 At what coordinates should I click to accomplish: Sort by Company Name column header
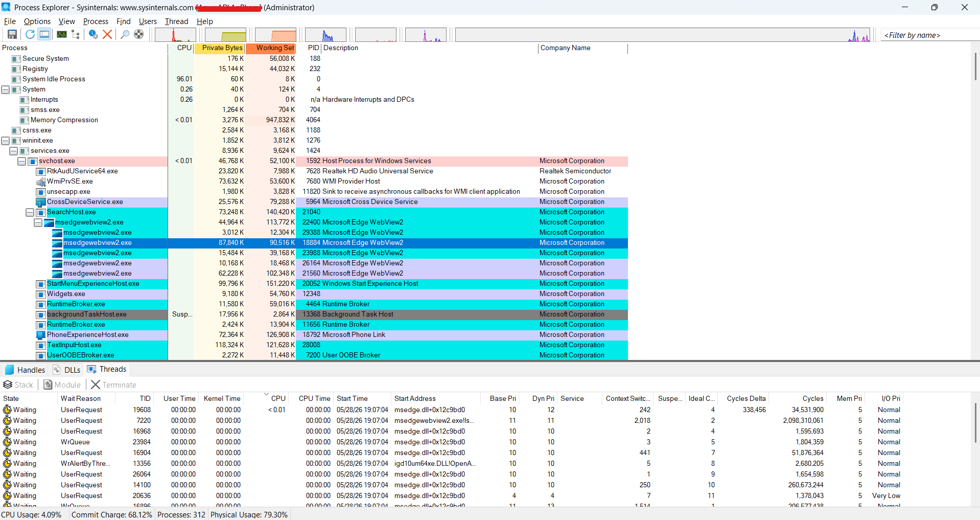point(582,48)
